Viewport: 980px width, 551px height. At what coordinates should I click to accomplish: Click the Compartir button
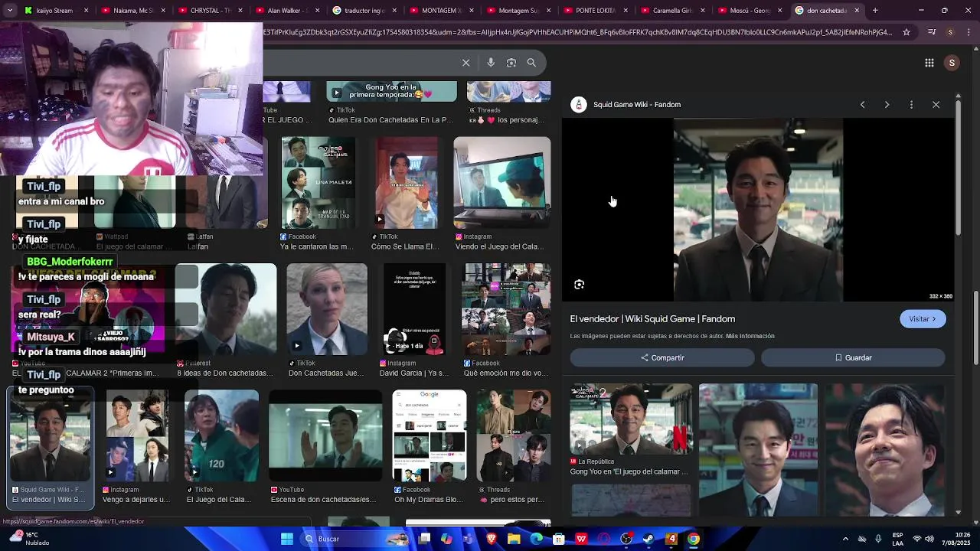(x=662, y=357)
